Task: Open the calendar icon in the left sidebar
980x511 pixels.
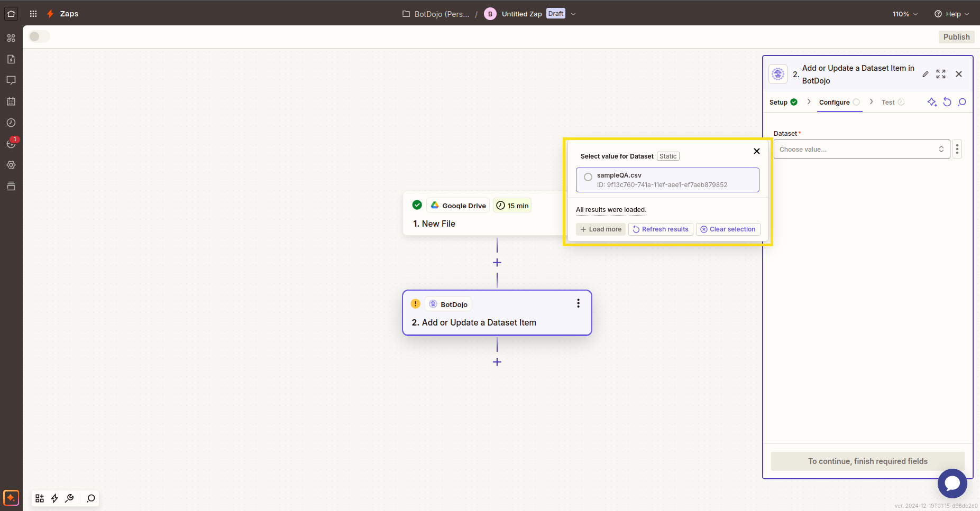Action: [x=11, y=101]
